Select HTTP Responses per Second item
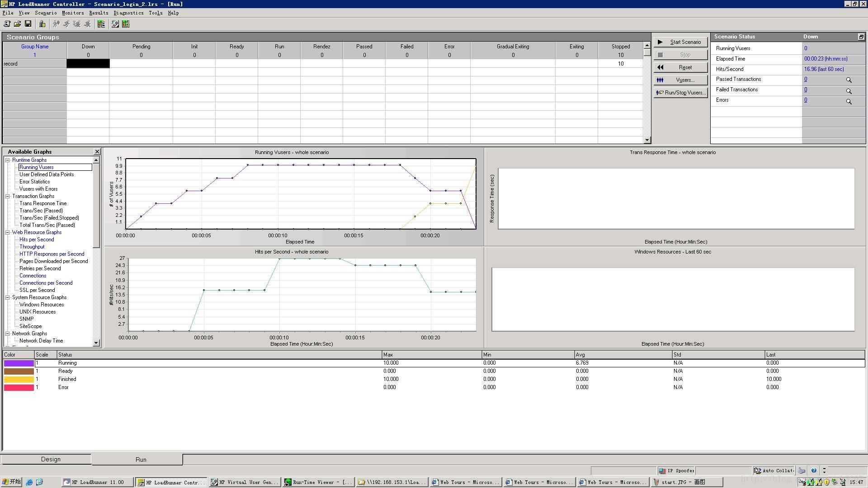Screen dimensions: 868x488 (52, 254)
